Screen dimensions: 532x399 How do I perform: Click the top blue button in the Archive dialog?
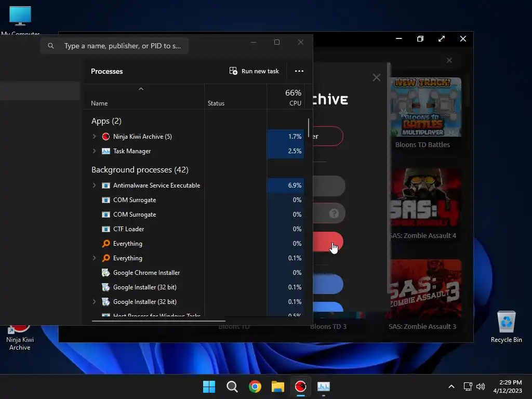[x=328, y=284]
